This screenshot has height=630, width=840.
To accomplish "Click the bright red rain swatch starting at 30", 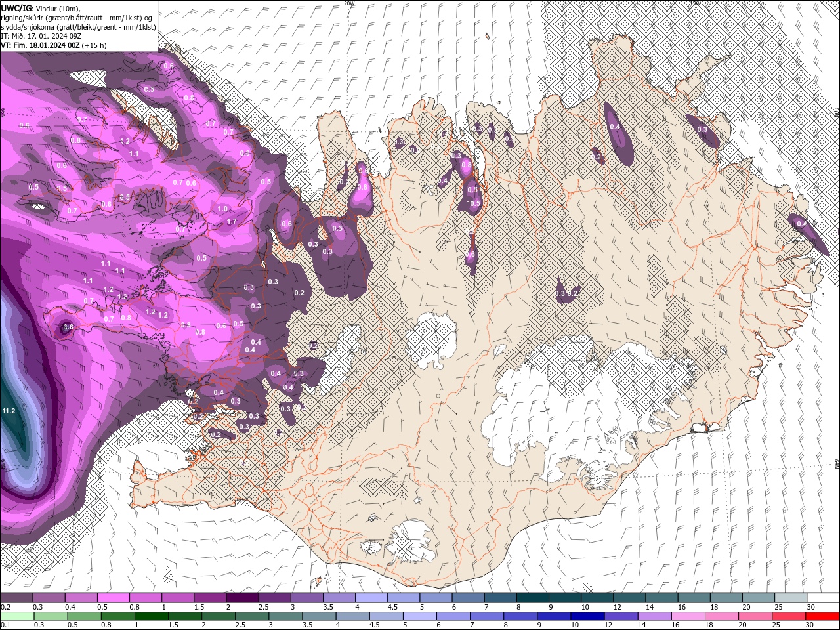I will (822, 616).
